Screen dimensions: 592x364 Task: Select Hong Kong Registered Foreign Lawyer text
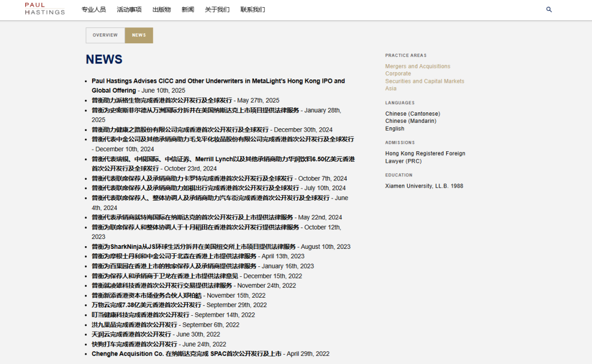click(x=425, y=157)
